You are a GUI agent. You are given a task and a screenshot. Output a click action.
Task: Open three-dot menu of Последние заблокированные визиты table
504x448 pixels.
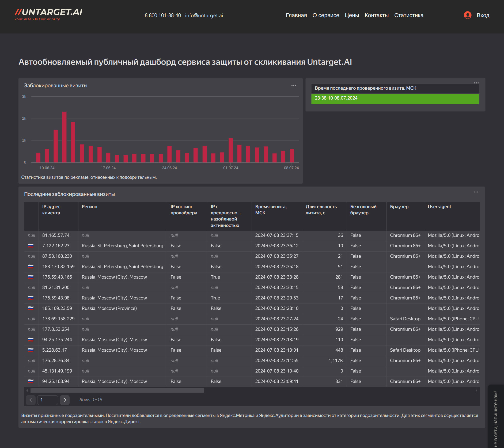476,192
